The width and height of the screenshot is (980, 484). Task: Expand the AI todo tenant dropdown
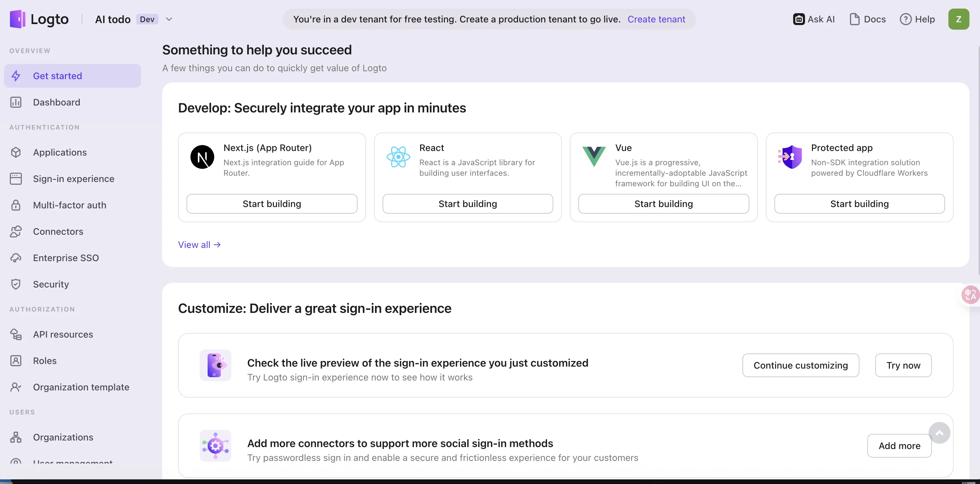point(169,19)
